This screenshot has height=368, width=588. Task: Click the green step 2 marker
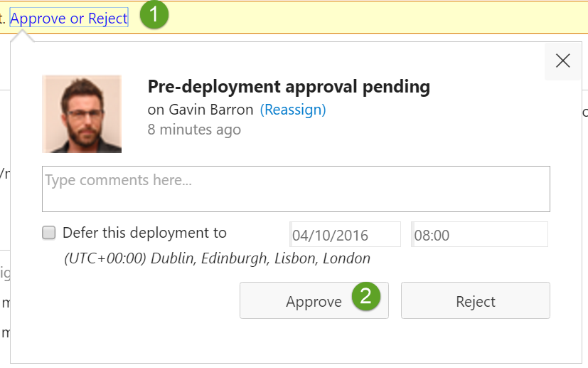coord(365,297)
